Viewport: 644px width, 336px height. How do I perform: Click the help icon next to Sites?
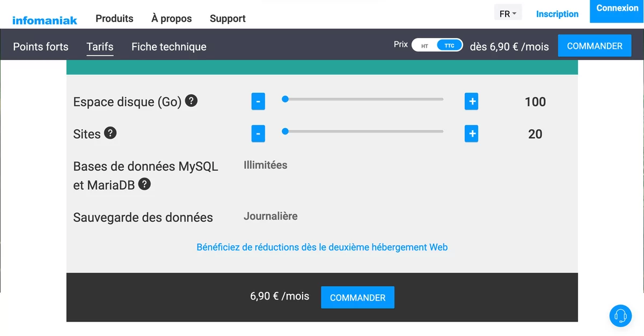click(x=110, y=133)
